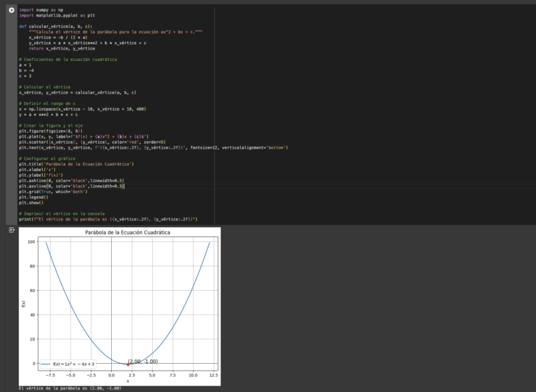Image resolution: width=536 pixels, height=392 pixels.
Task: Click the 'return x_vértice, y_vértice' line
Action: click(62, 48)
